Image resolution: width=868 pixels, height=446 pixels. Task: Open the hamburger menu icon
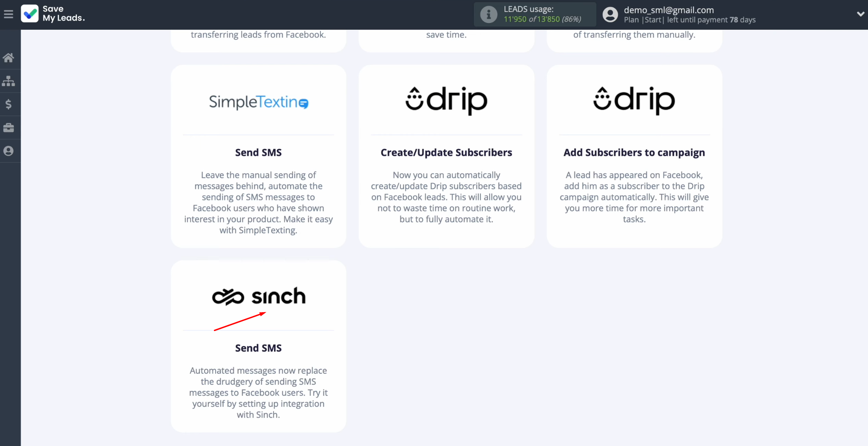(x=8, y=14)
